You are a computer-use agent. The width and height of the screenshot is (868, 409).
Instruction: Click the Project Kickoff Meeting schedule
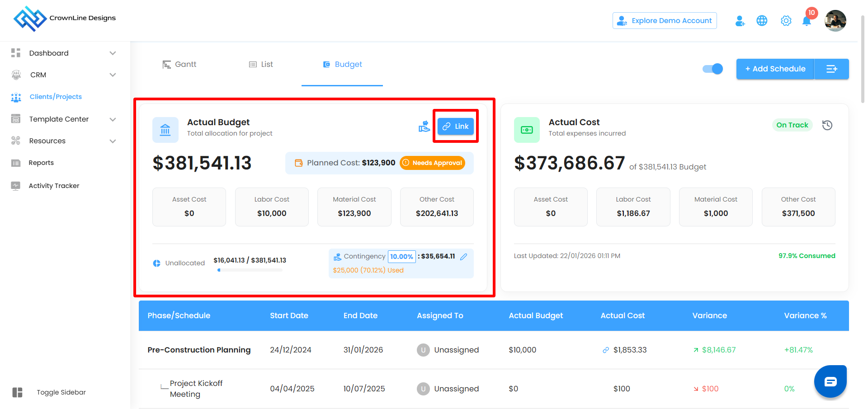(x=196, y=389)
